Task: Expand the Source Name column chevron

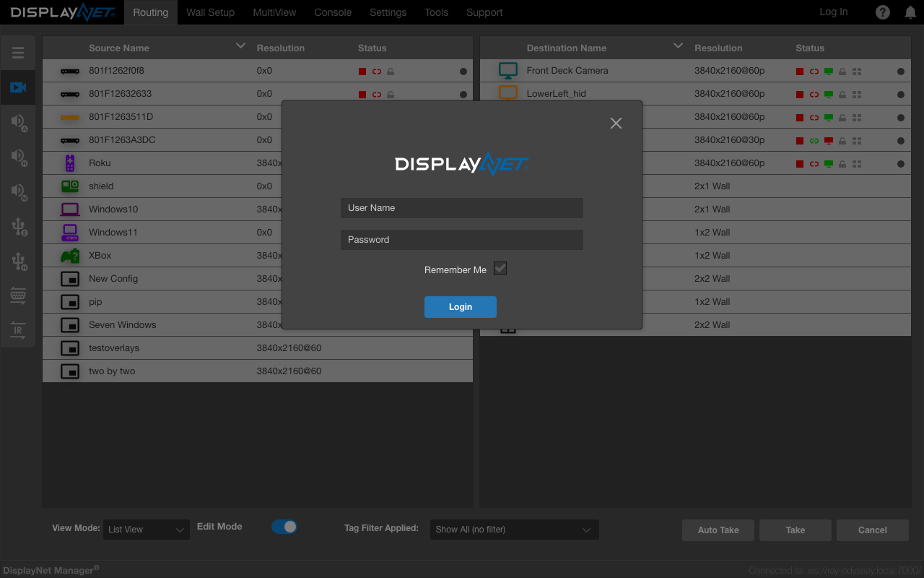Action: 240,46
